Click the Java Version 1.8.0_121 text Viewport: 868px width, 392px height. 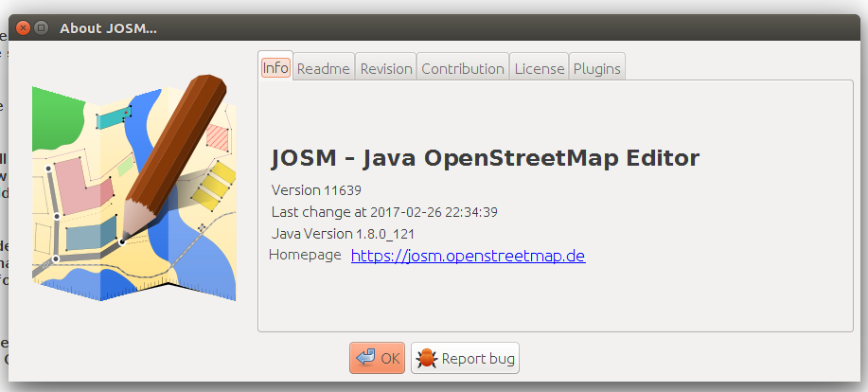343,234
